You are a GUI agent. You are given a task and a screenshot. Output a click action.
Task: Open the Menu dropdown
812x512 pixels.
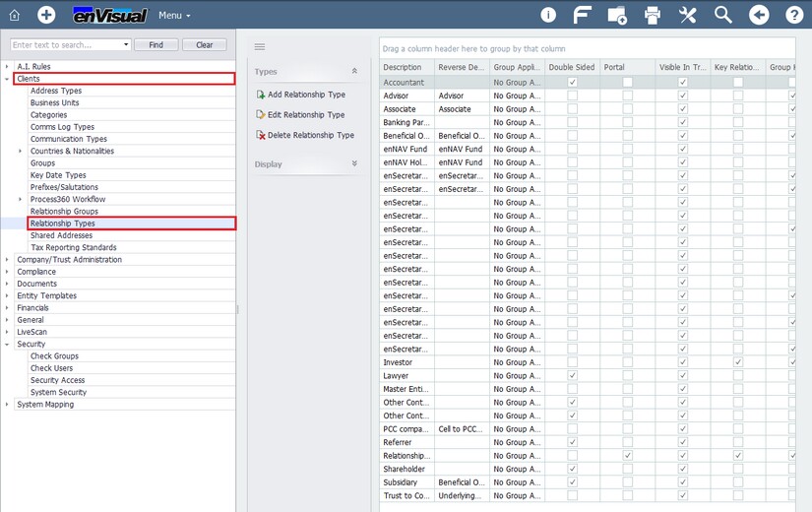click(x=174, y=16)
